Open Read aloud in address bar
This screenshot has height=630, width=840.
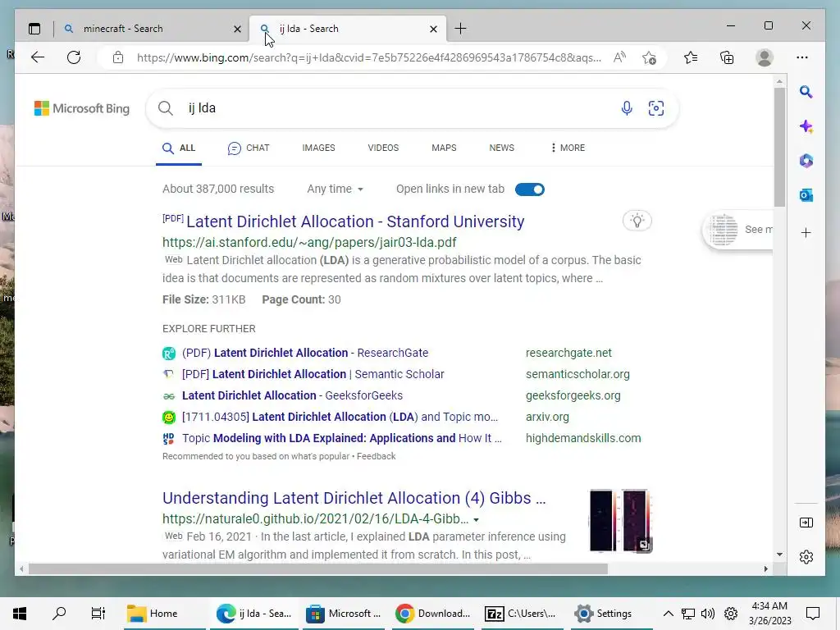[619, 57]
